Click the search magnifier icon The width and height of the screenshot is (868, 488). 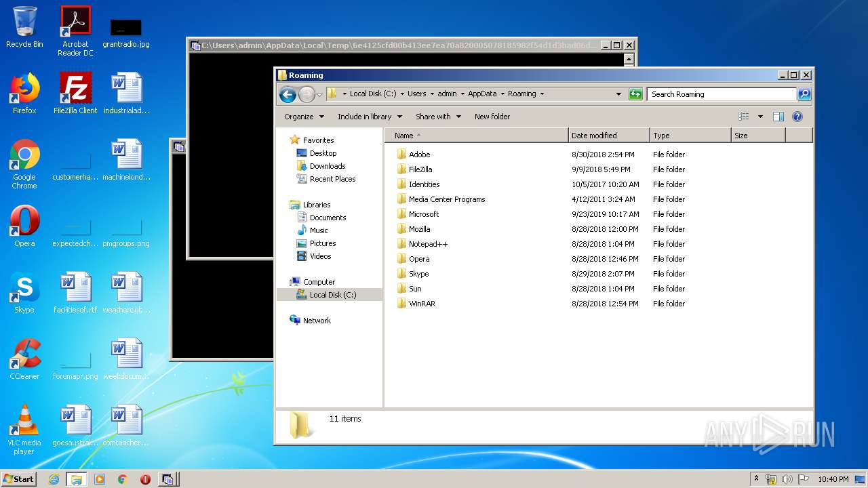click(804, 94)
